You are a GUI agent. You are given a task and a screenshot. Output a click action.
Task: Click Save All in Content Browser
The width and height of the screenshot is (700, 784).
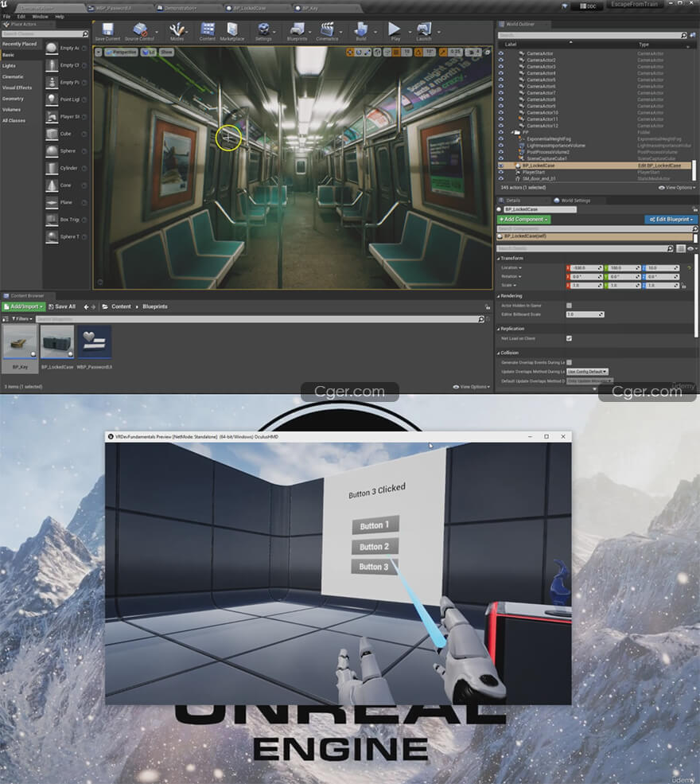coord(62,306)
